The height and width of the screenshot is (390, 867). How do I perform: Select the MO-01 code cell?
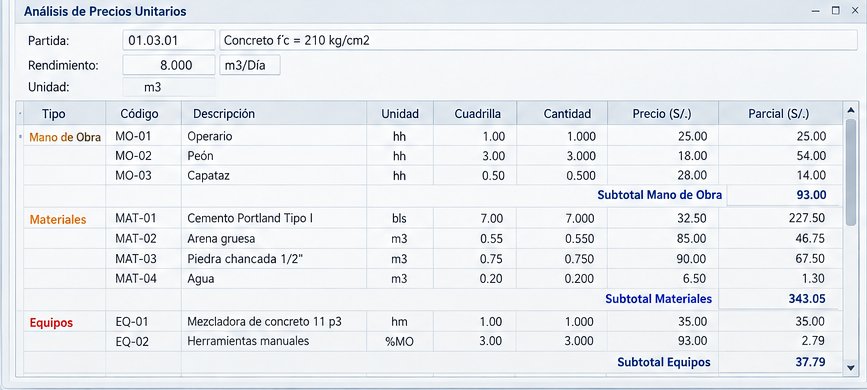143,136
